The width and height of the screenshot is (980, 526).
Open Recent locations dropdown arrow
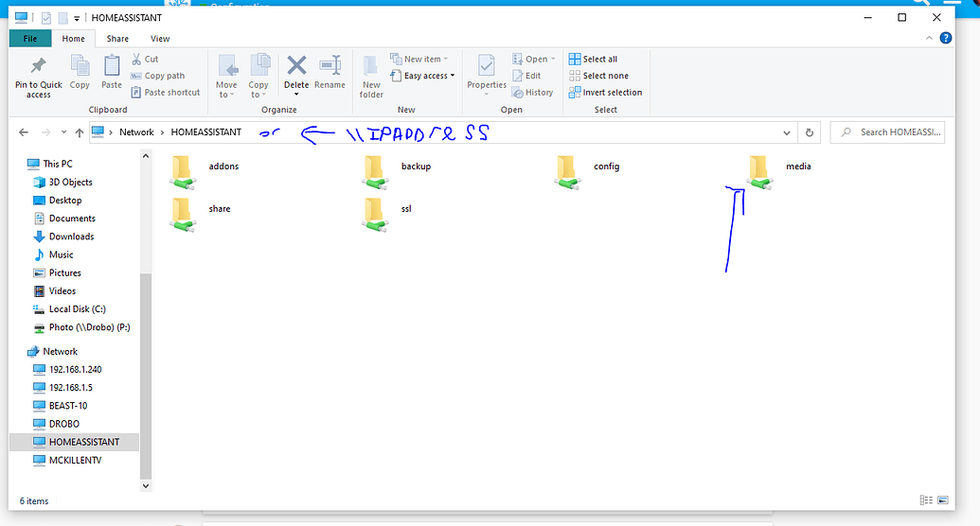(x=63, y=132)
